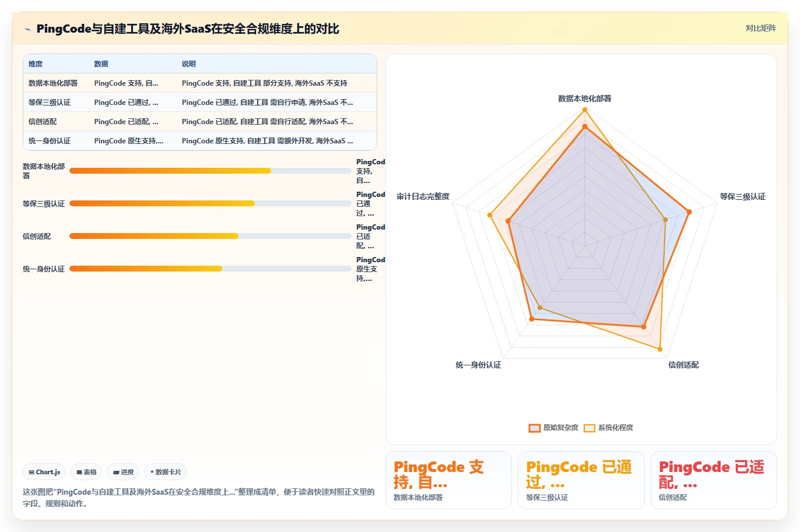Click the 数据 column header

tap(101, 64)
